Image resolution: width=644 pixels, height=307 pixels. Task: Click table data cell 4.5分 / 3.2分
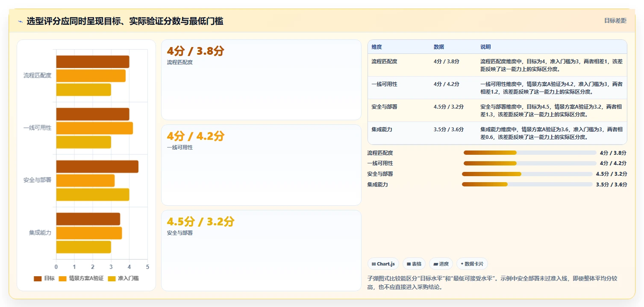(449, 107)
